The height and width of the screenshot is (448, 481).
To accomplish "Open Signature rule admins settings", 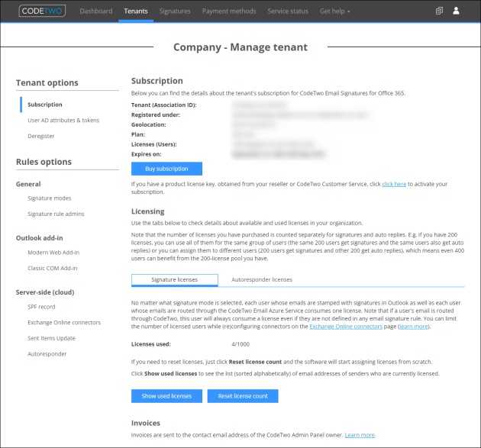I will (56, 214).
